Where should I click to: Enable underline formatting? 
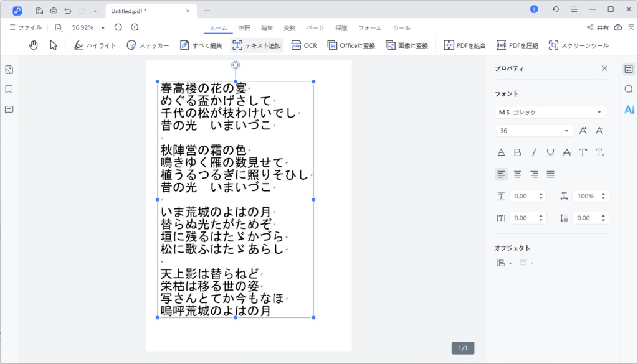pos(550,152)
